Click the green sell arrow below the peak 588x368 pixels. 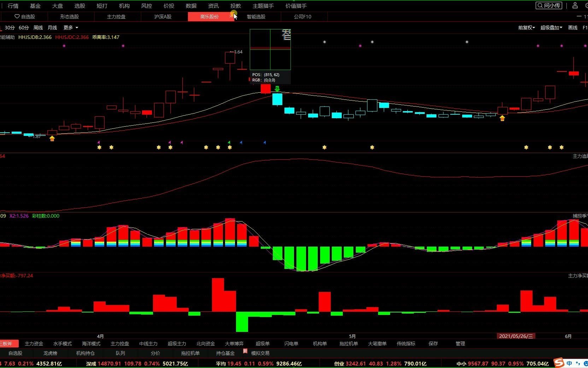(277, 88)
